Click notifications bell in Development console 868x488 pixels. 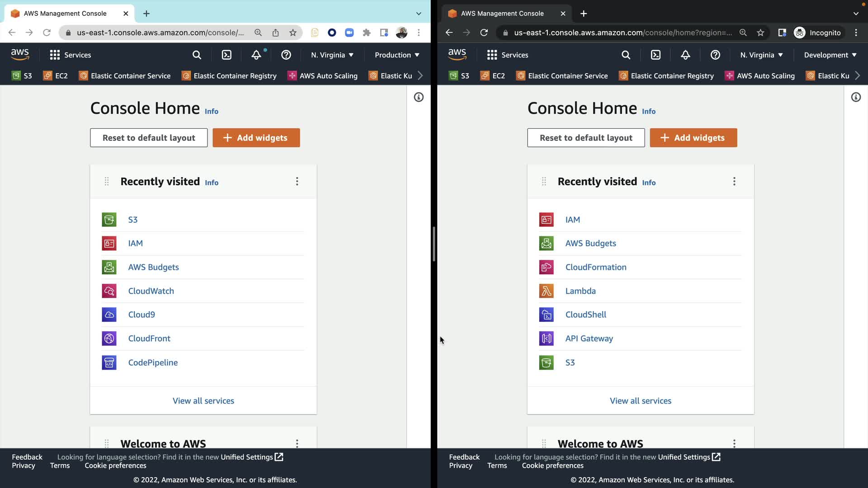pos(685,55)
